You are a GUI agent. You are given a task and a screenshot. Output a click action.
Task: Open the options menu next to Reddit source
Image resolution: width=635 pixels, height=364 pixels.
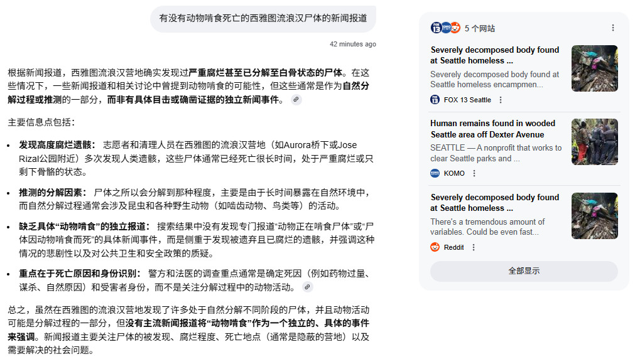pos(474,247)
